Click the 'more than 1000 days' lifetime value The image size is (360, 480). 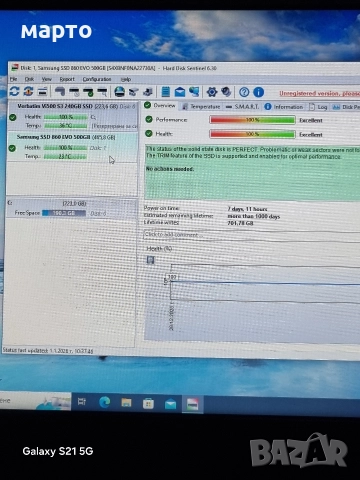[x=254, y=216]
